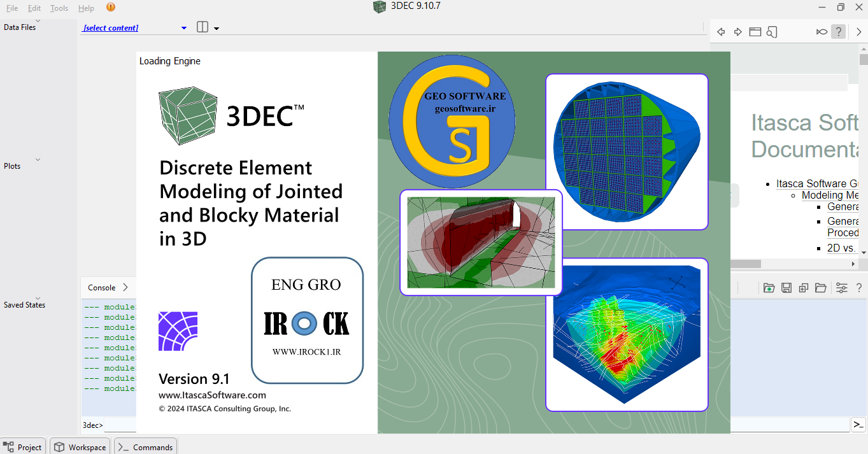The width and height of the screenshot is (868, 454).
Task: Open the select content dropdown arrow
Action: click(184, 28)
